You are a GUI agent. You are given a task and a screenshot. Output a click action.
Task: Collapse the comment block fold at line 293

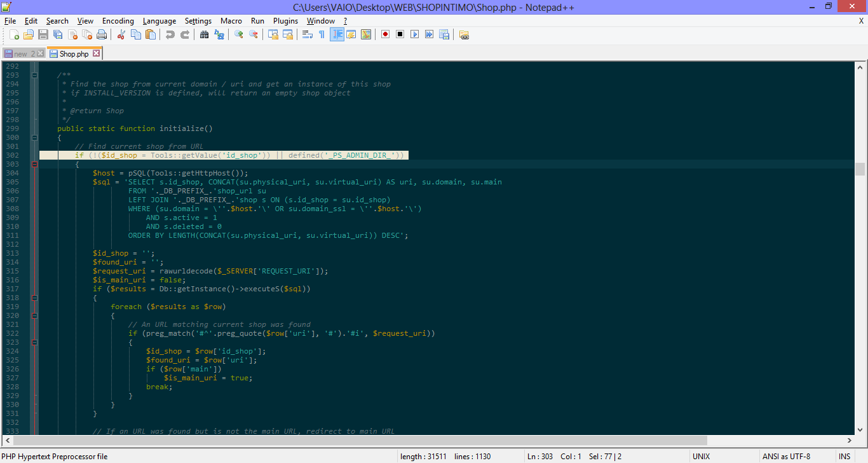tap(35, 75)
